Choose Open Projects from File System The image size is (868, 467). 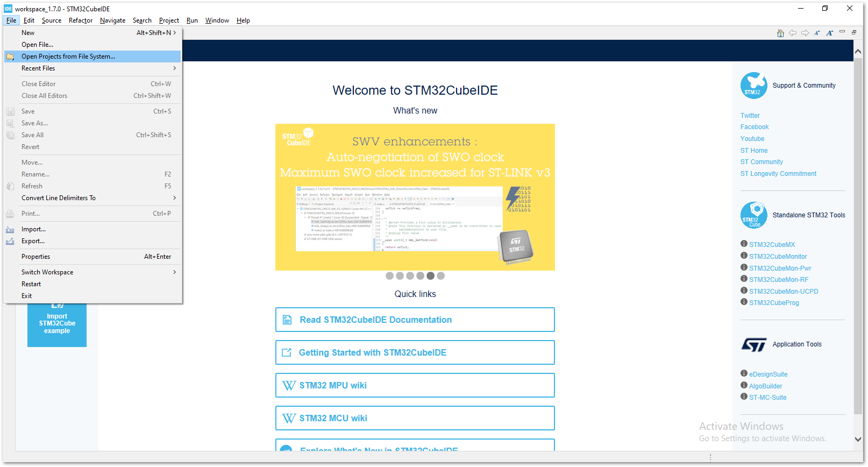93,56
